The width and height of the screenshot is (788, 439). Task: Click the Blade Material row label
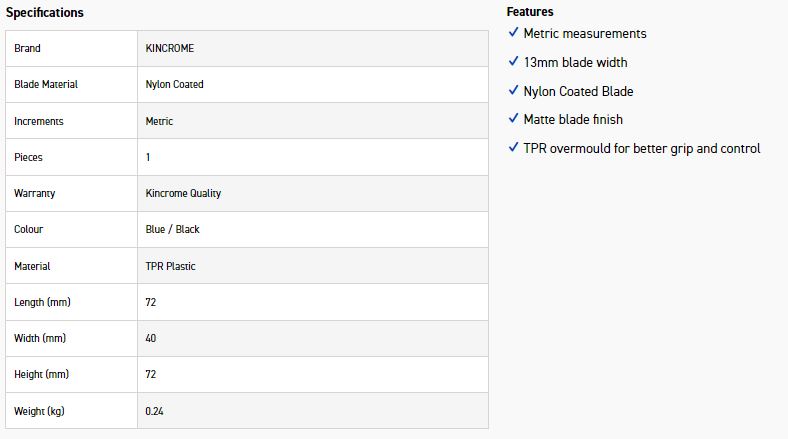(x=46, y=85)
